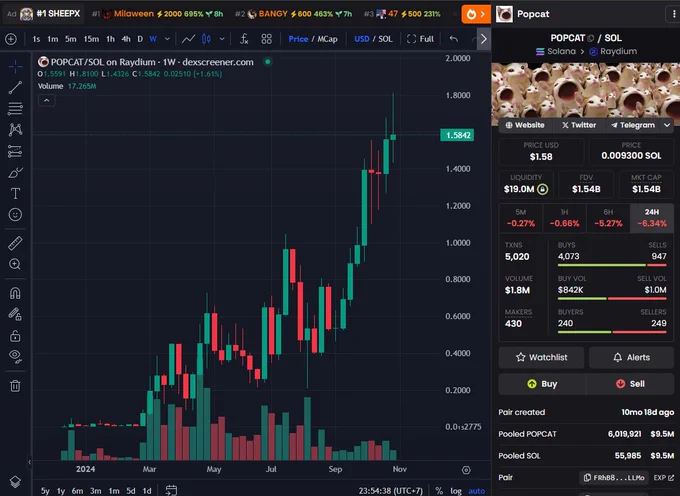This screenshot has width=680, height=496.
Task: Add Popcat to Watchlist
Action: coord(541,357)
